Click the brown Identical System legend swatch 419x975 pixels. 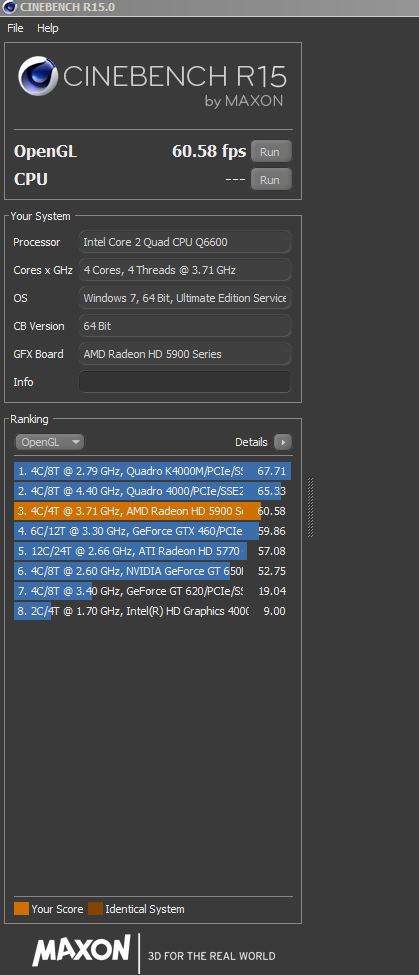coord(95,908)
